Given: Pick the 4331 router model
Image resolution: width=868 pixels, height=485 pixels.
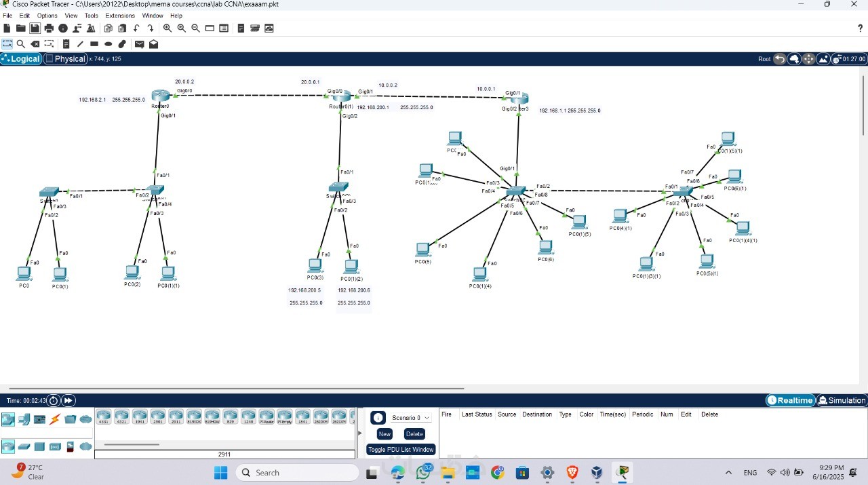Looking at the screenshot, I should tap(104, 416).
